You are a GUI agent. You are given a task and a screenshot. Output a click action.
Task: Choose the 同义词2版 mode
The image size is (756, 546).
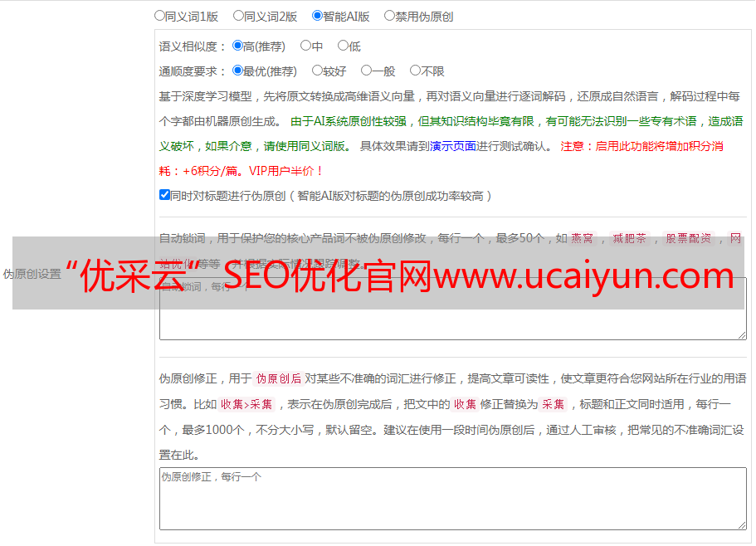[x=239, y=16]
